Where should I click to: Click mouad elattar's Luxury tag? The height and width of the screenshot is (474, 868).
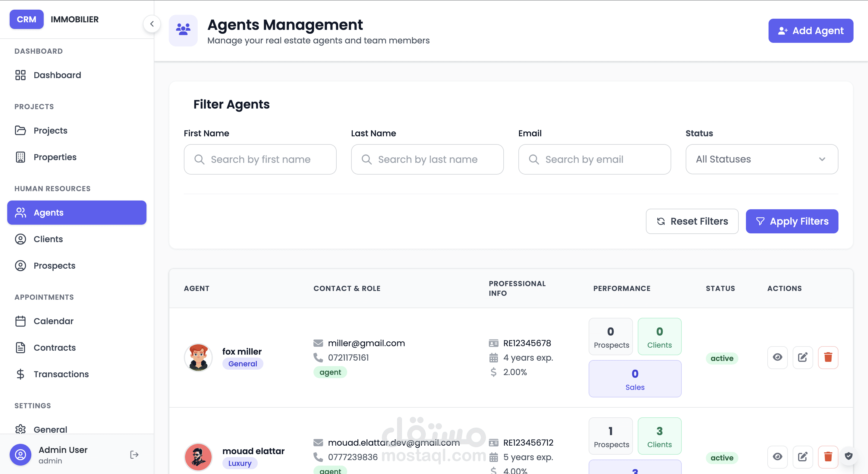pos(240,463)
